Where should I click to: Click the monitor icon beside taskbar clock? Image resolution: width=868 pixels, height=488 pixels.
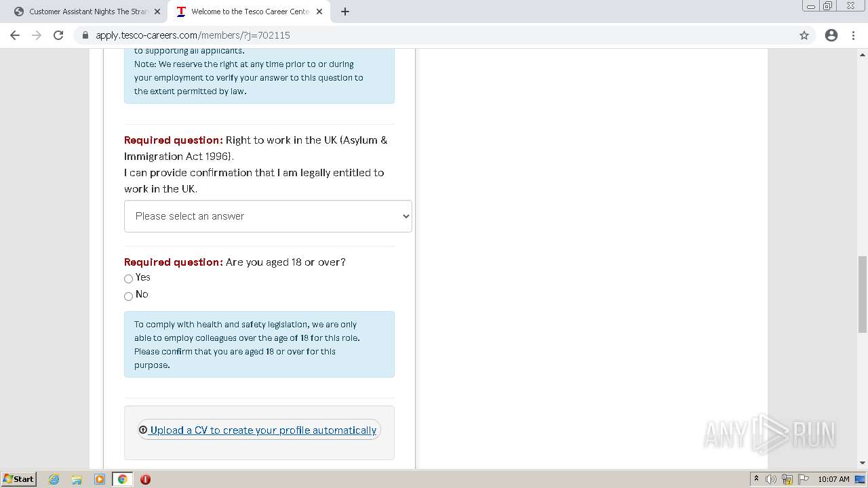(x=860, y=479)
